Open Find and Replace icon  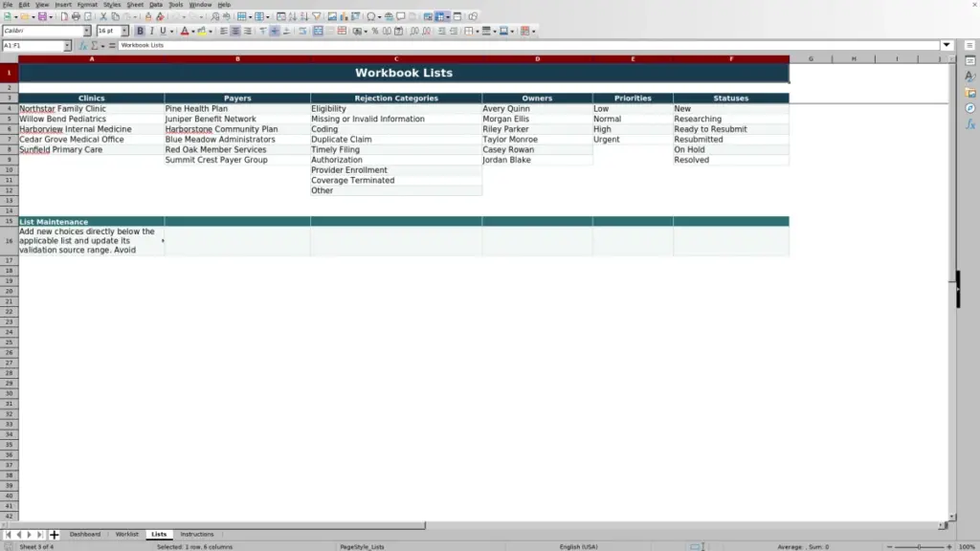coord(215,17)
